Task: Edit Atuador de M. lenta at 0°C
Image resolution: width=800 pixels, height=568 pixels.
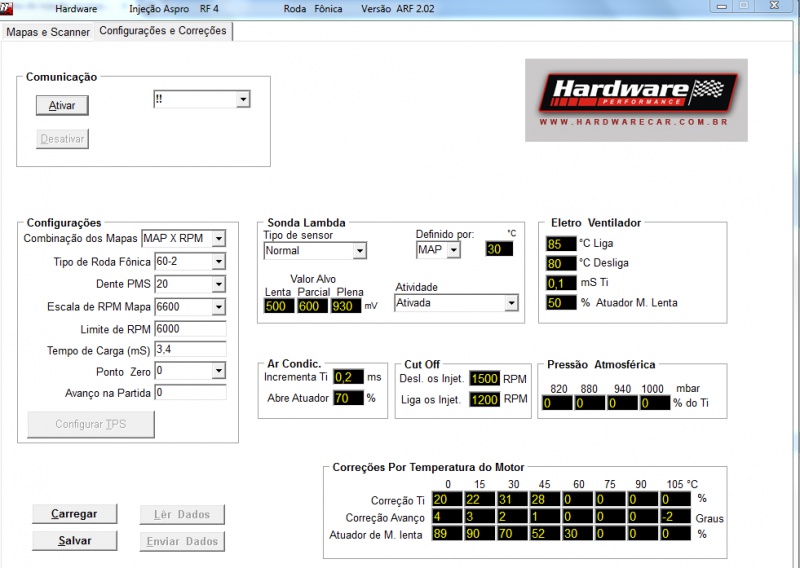Action: (447, 534)
